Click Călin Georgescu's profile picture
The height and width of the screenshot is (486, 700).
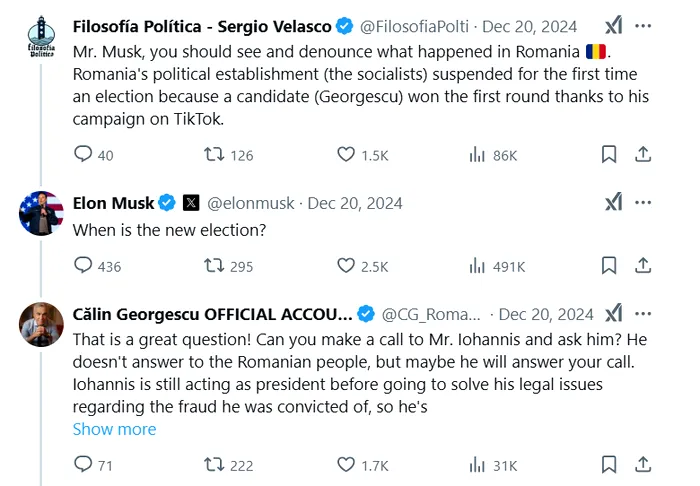[42, 324]
